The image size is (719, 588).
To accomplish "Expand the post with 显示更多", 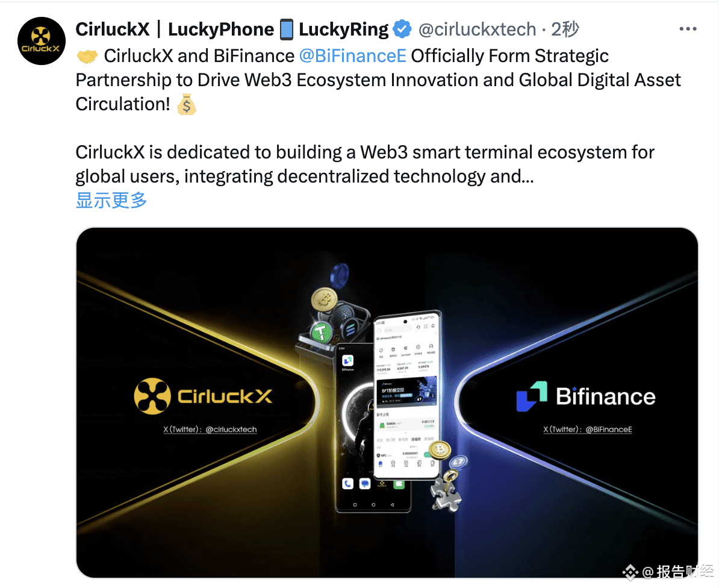I will [x=111, y=200].
